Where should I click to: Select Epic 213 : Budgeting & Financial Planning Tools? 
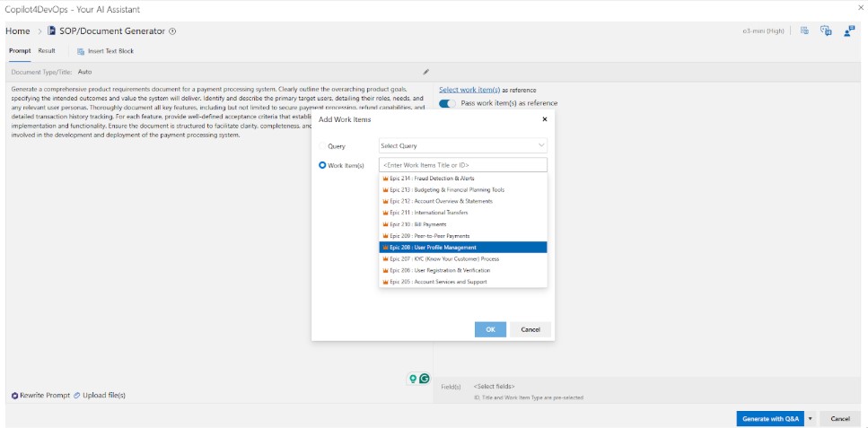click(463, 190)
